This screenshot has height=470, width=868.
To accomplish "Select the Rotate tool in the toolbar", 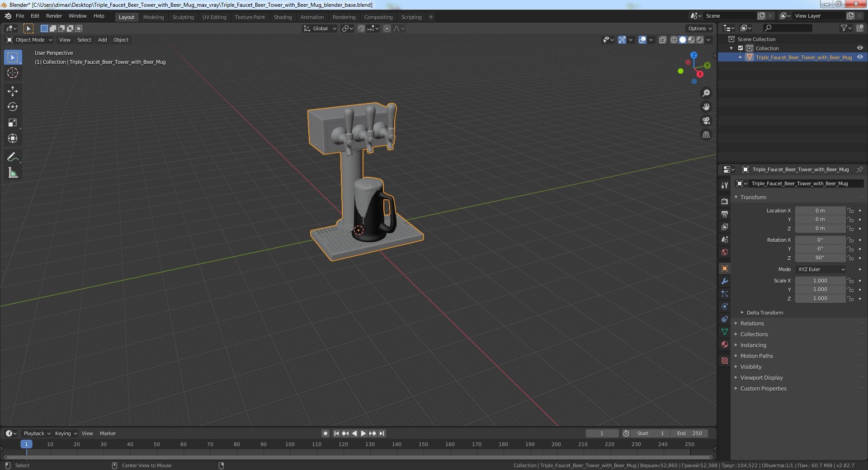I will point(13,107).
